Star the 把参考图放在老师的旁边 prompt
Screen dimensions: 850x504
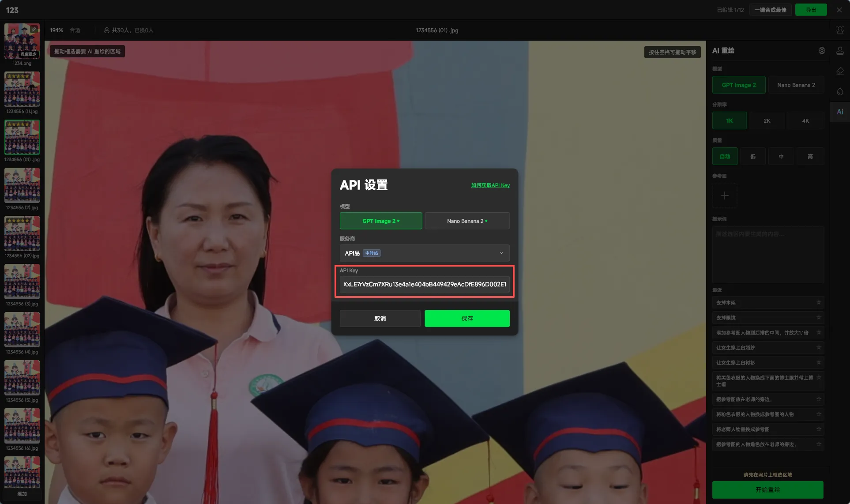point(819,399)
